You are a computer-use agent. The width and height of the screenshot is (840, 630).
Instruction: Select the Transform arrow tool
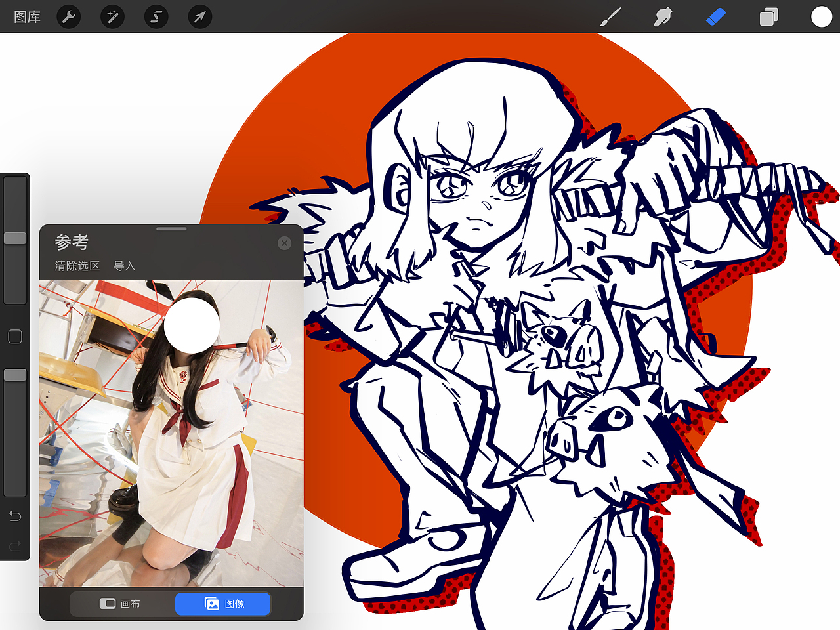click(x=200, y=16)
